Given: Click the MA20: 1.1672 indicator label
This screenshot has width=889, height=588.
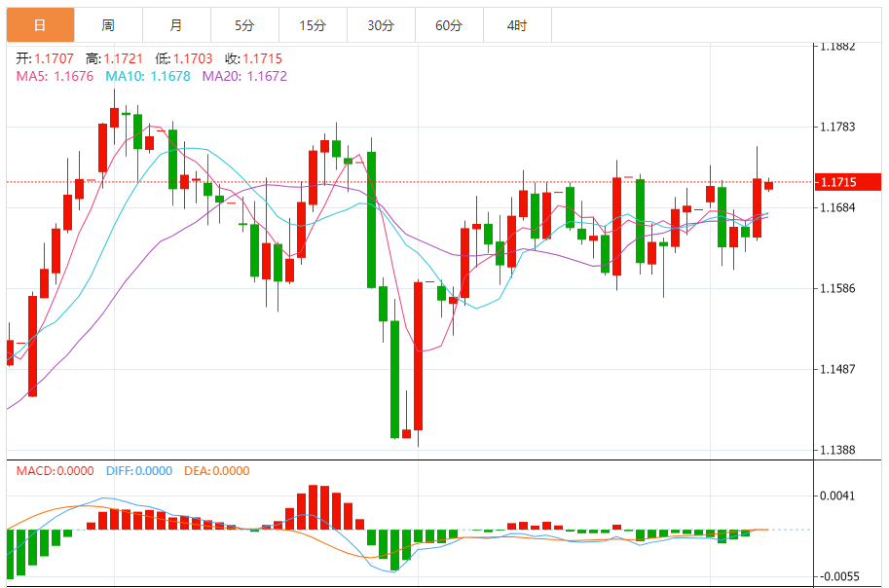Looking at the screenshot, I should coord(244,76).
